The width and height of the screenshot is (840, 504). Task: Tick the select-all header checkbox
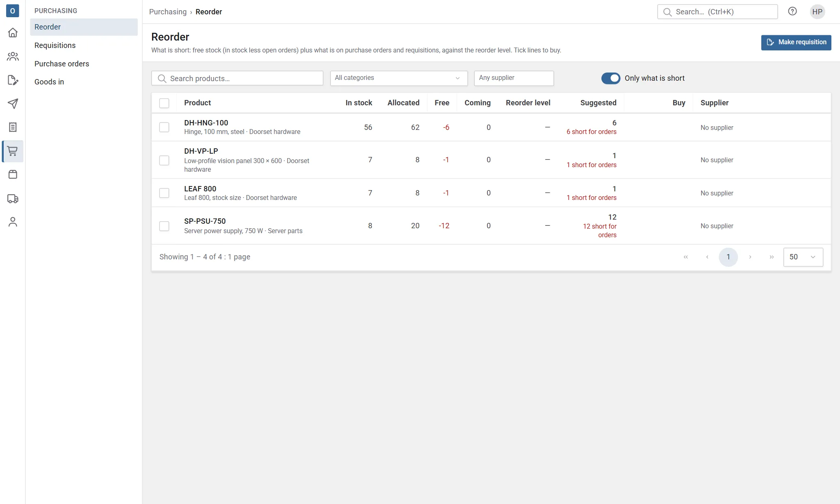click(164, 103)
